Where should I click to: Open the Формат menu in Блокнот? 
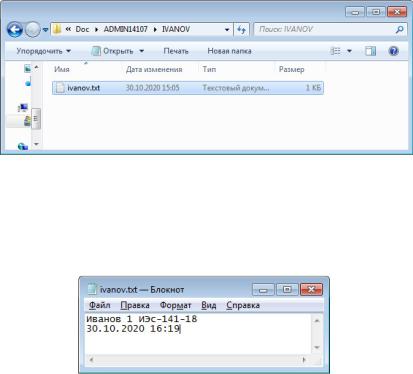pyautogui.click(x=175, y=305)
